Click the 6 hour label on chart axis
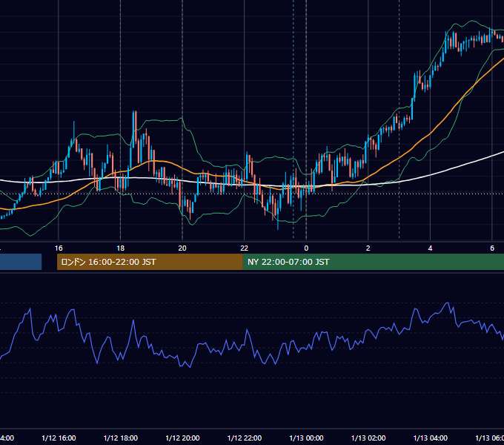This screenshot has width=504, height=445. pos(492,248)
